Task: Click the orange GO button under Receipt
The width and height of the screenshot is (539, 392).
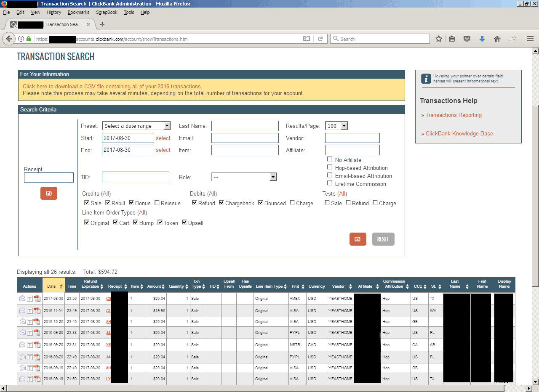Action: 49,193
